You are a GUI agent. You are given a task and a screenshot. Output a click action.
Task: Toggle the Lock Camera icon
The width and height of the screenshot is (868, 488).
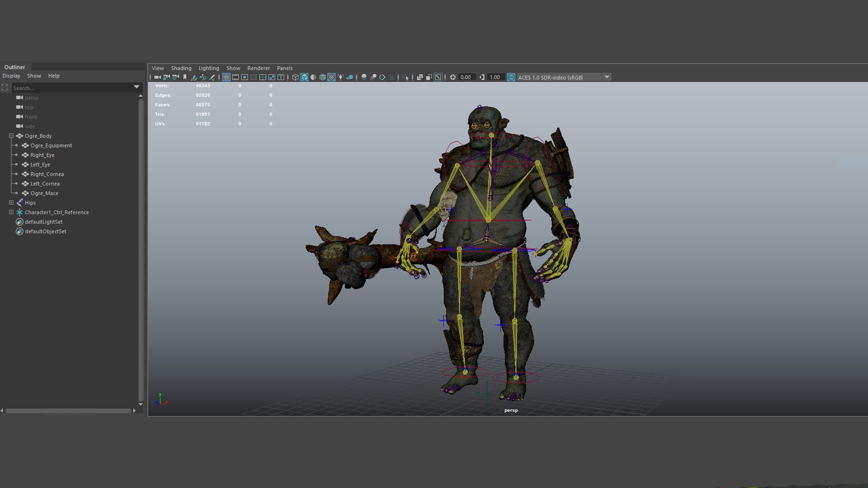(x=166, y=77)
